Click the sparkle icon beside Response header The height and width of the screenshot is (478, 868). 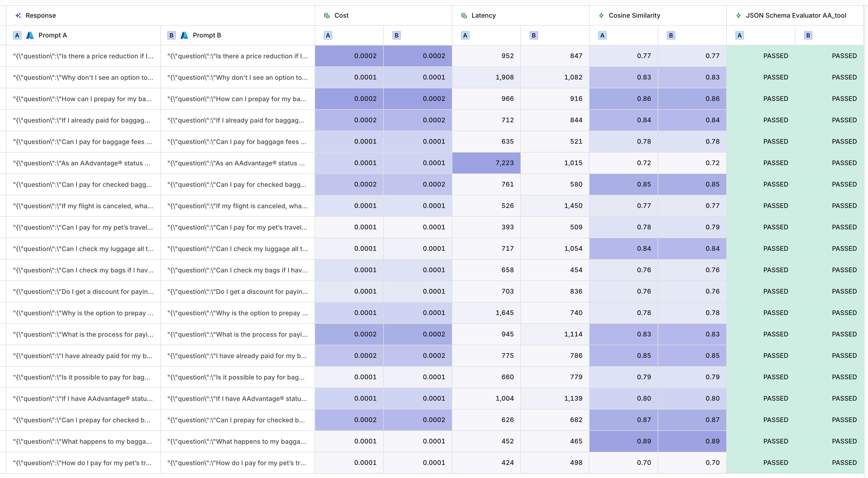coord(18,16)
